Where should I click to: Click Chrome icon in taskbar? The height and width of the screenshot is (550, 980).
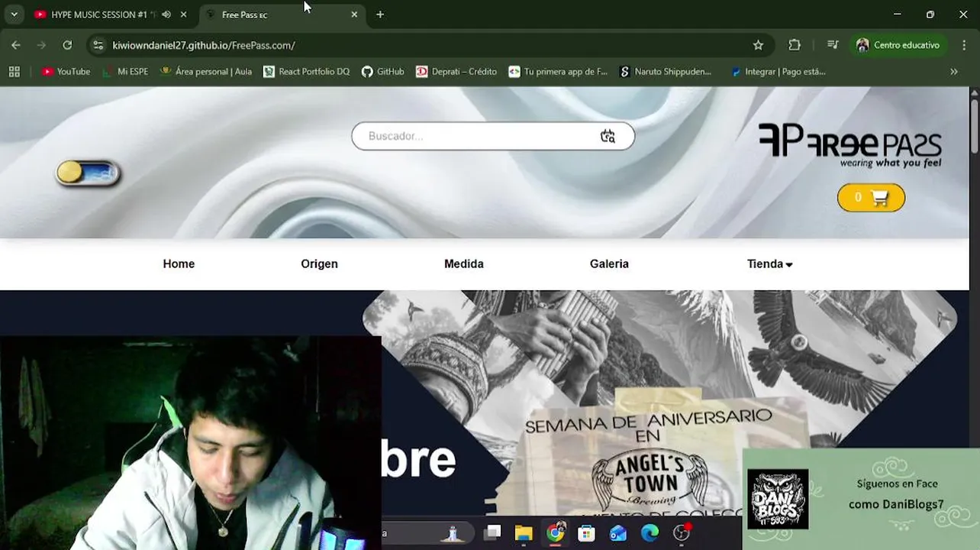click(556, 532)
